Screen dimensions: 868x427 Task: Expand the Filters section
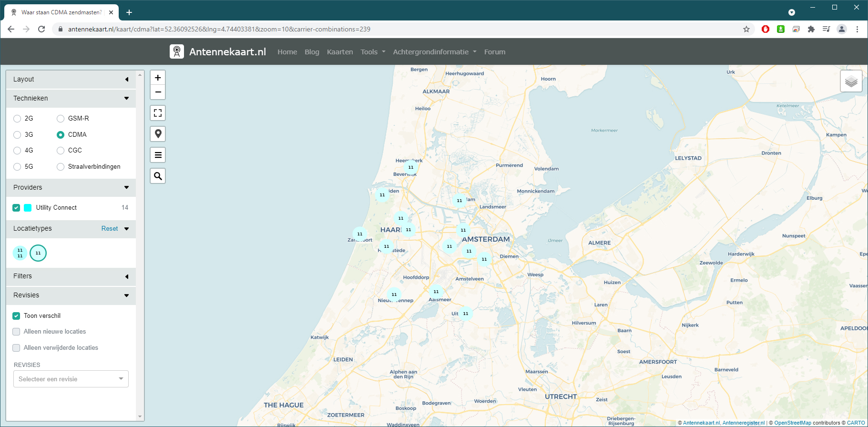point(71,276)
